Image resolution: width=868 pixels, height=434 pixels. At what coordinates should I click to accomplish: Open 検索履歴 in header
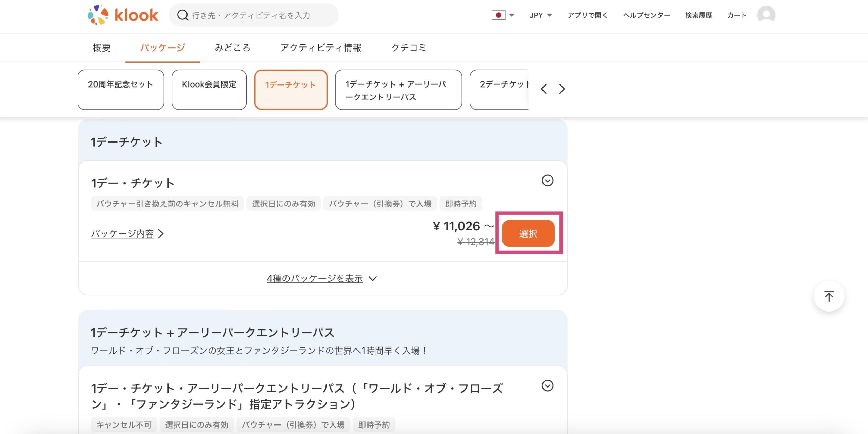tap(698, 15)
